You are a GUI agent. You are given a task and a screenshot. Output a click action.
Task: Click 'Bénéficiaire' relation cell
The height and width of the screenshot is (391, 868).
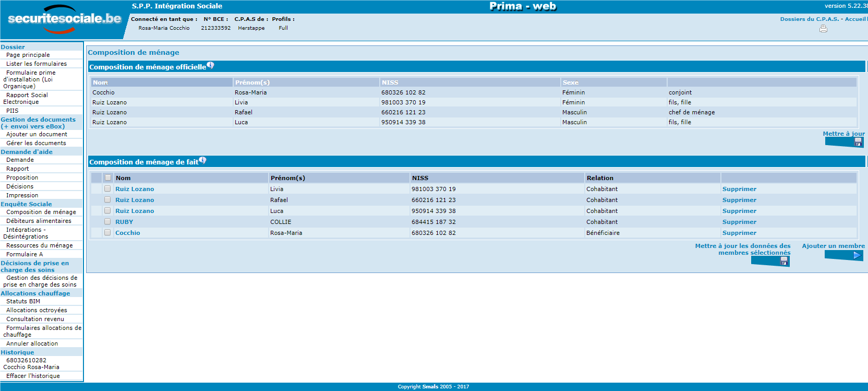(603, 233)
